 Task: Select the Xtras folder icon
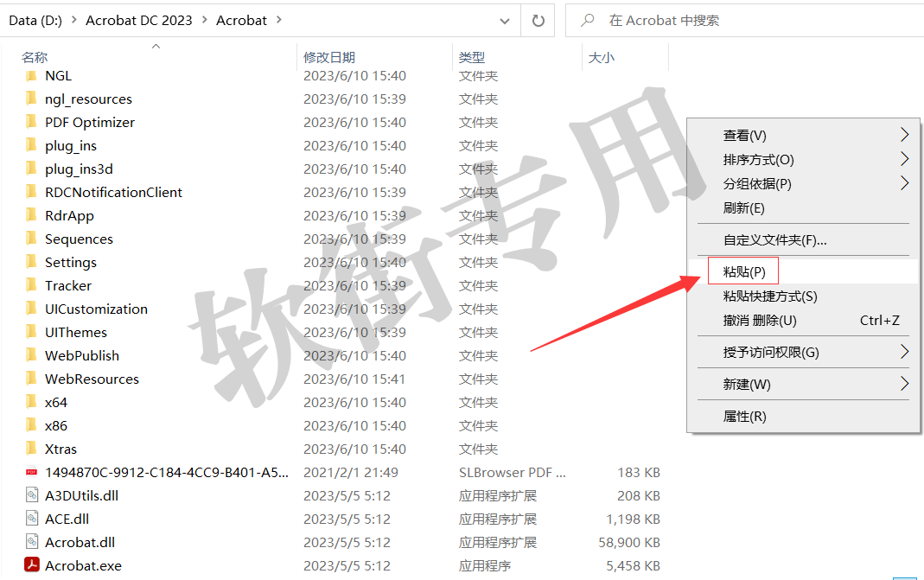[32, 449]
